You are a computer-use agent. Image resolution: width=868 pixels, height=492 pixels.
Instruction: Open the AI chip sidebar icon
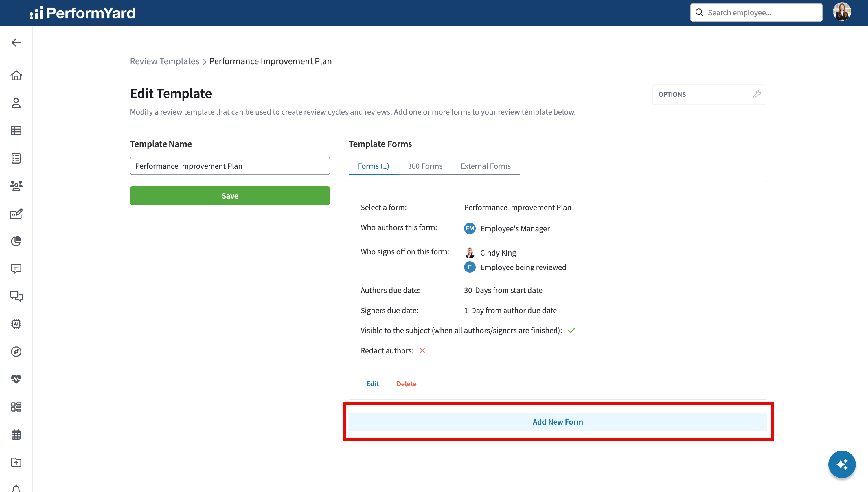coord(16,324)
